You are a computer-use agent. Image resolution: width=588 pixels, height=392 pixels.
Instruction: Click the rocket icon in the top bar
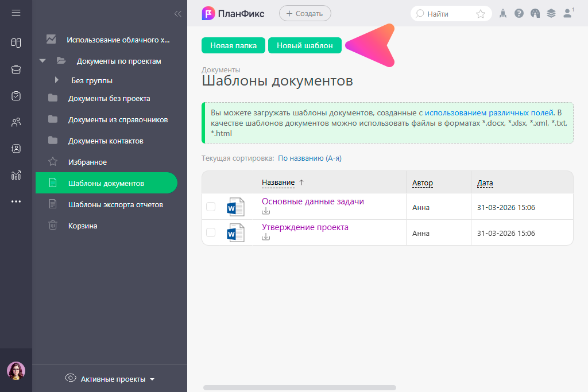coord(503,14)
